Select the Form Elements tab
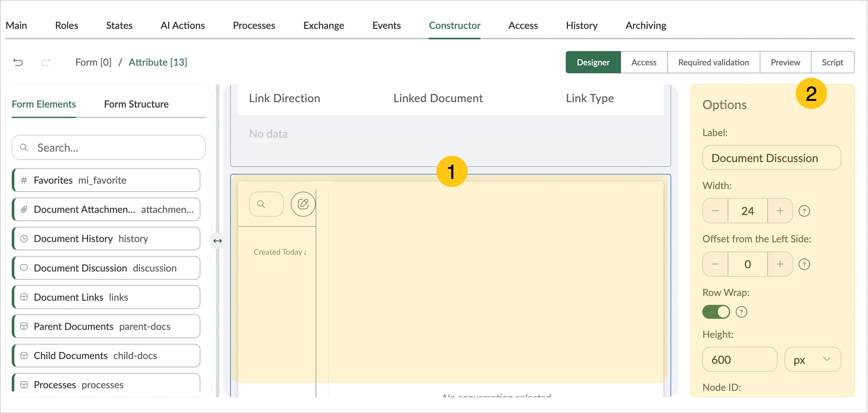 [44, 104]
